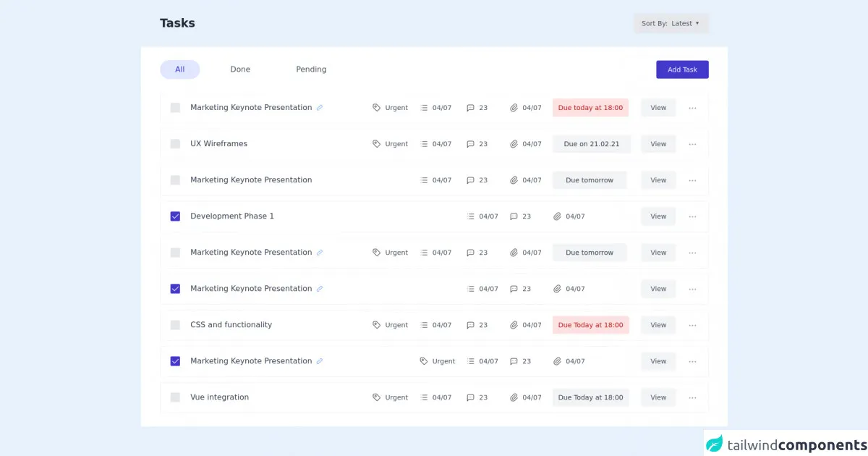
Task: Click the tailwindcomponents logo icon
Action: pos(715,444)
